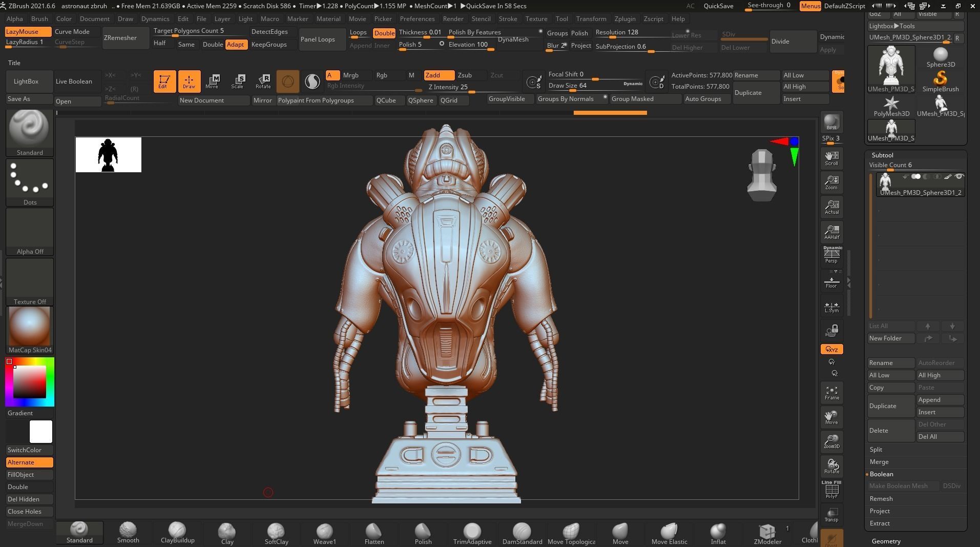Select the ZModeler brush
This screenshot has width=980, height=547.
click(x=767, y=533)
